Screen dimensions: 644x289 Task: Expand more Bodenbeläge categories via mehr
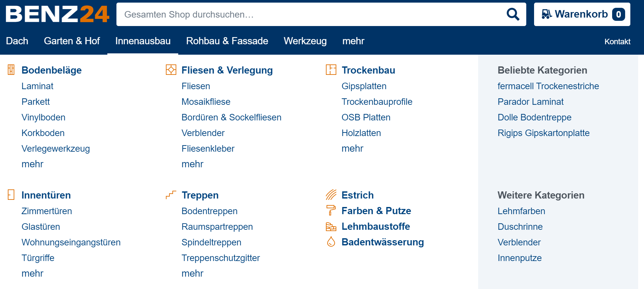(32, 164)
